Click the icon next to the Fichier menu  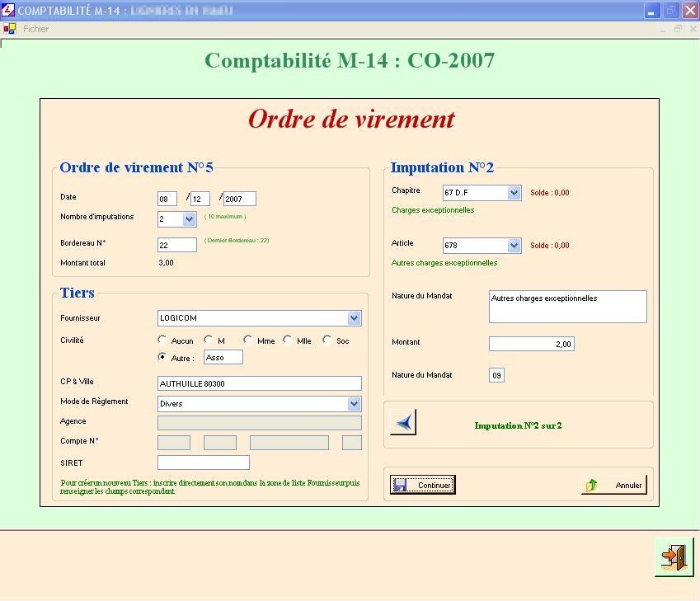coord(10,29)
